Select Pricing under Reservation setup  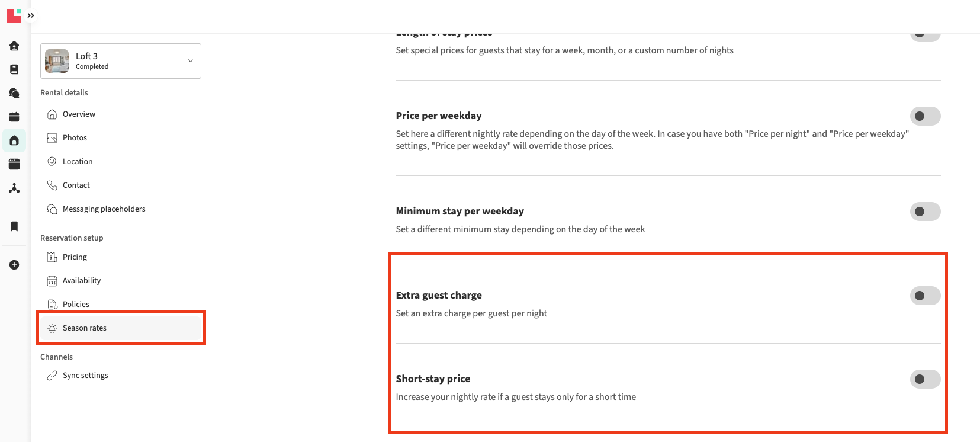(75, 257)
